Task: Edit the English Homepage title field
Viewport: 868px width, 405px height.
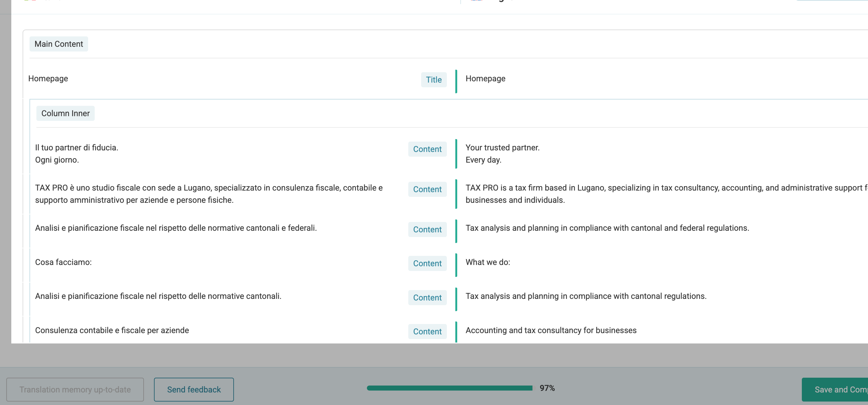Action: (x=485, y=78)
